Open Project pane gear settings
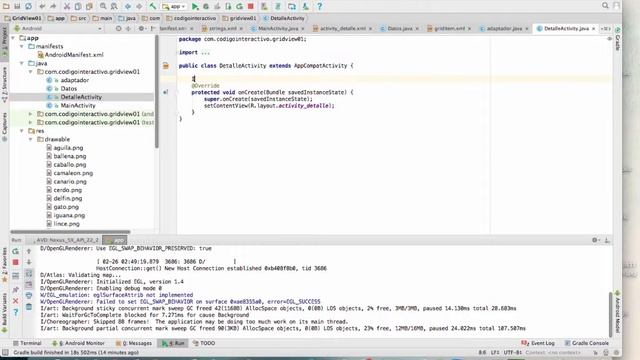The width and height of the screenshot is (640, 360). pos(141,29)
